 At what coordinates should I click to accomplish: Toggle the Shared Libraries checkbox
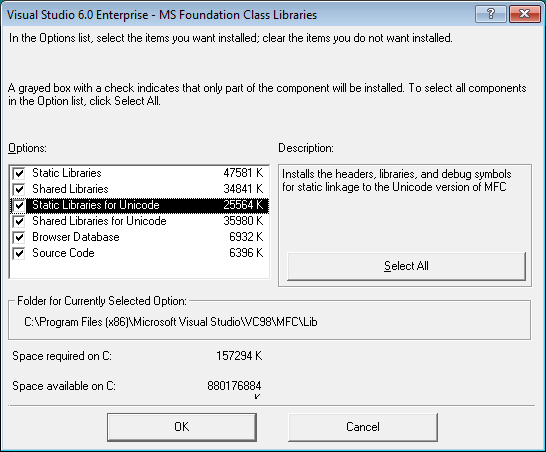[19, 189]
